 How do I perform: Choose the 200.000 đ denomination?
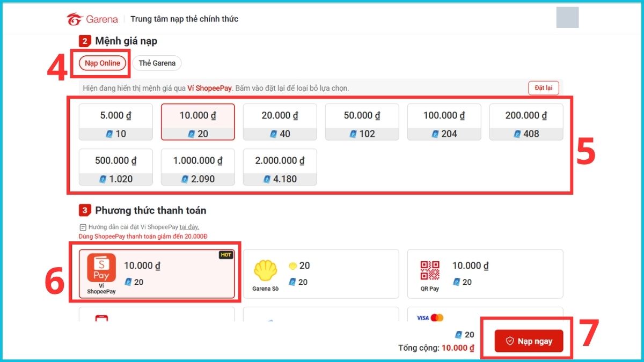526,122
